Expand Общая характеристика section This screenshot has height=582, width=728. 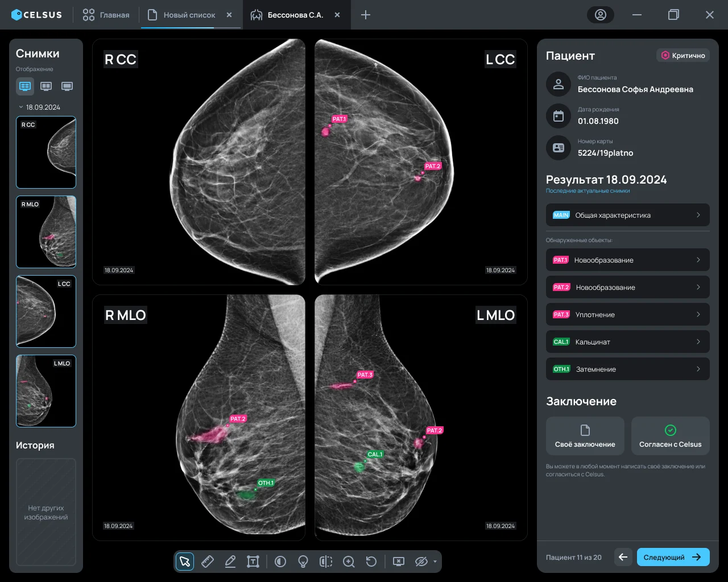coord(628,215)
